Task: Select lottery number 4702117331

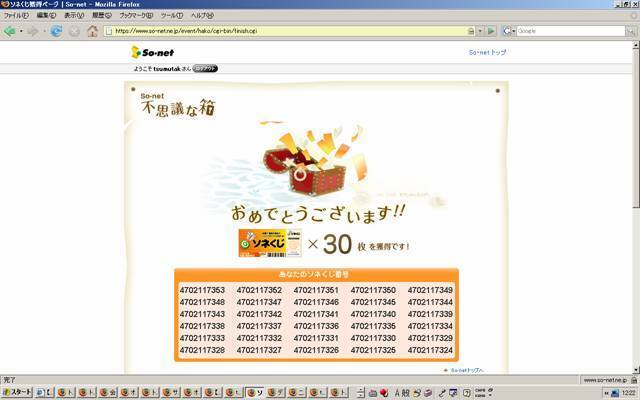Action: tap(316, 338)
